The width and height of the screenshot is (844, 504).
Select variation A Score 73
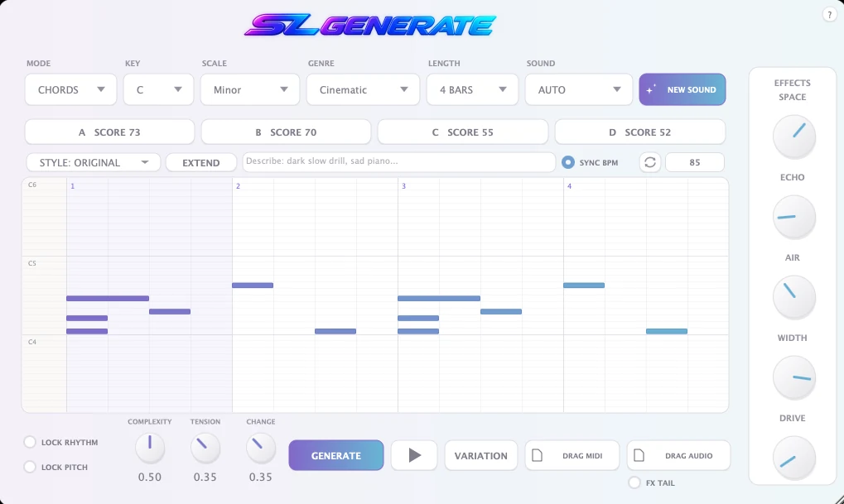[x=109, y=132]
